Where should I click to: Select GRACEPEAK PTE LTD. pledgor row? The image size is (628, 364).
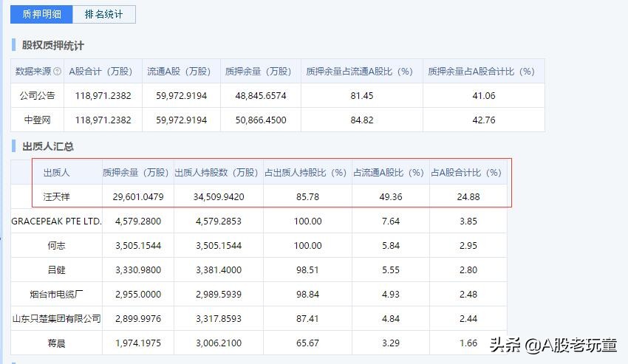(56, 221)
